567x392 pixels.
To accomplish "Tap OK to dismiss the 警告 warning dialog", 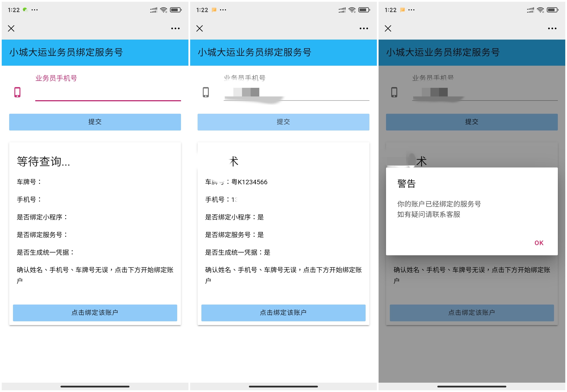I will tap(539, 243).
